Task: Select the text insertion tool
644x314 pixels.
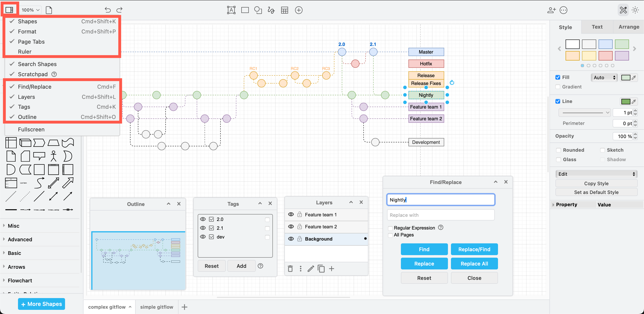Action: [x=231, y=10]
